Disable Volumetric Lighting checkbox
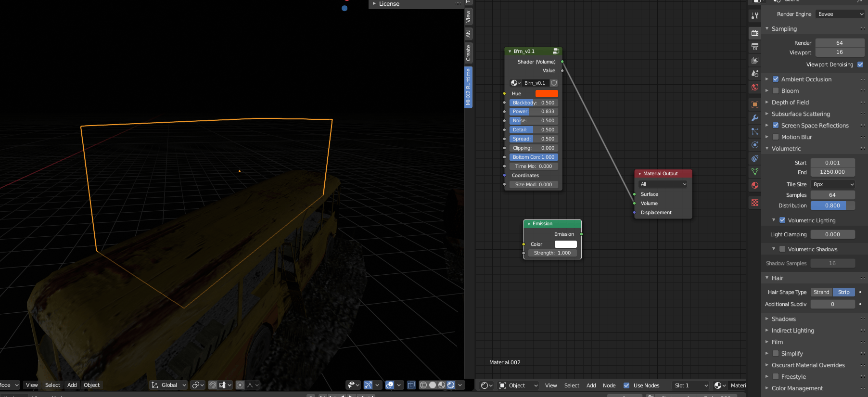 point(782,220)
